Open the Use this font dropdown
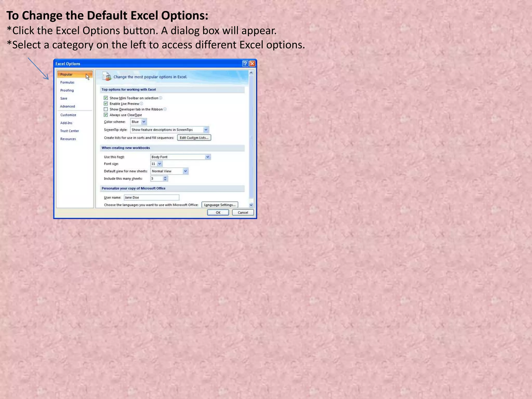 208,157
